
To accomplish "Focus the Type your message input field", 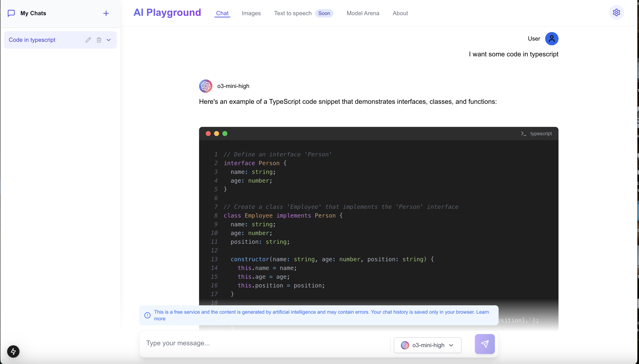I will (x=265, y=343).
